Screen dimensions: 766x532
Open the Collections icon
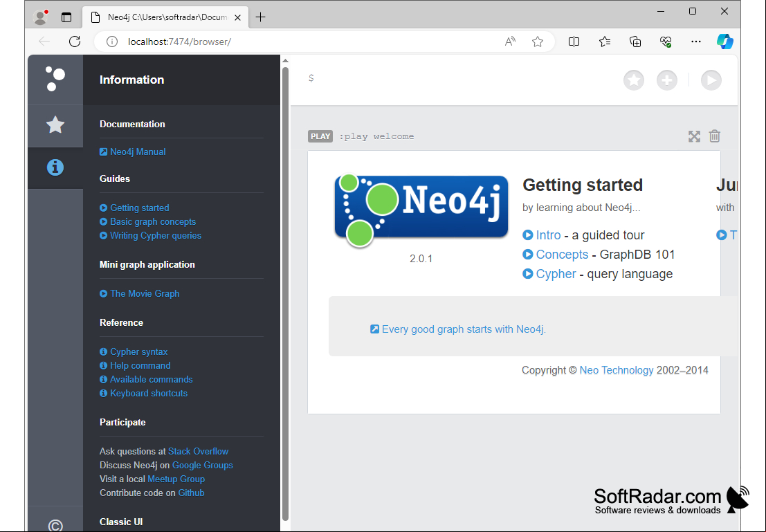pos(635,42)
